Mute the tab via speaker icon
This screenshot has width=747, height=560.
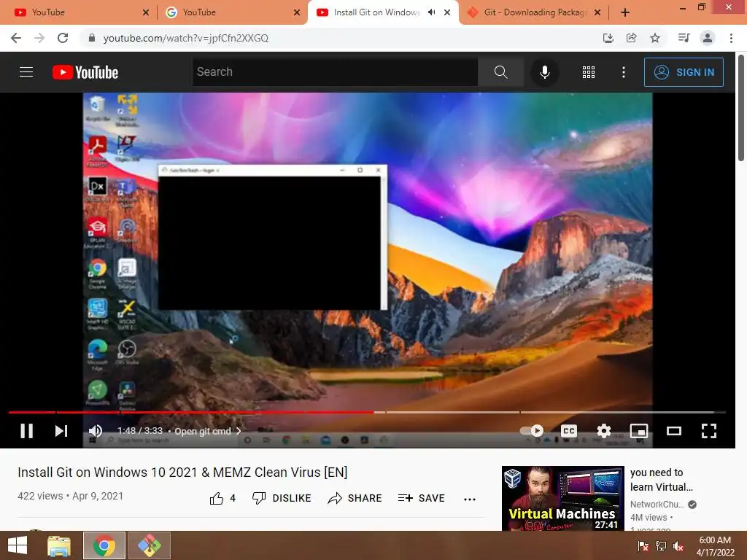coord(431,12)
